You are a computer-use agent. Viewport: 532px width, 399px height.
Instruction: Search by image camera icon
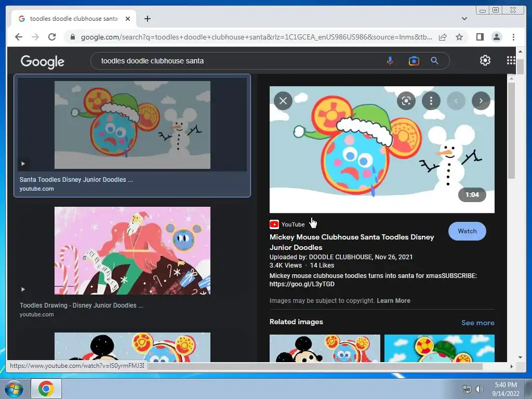point(414,61)
